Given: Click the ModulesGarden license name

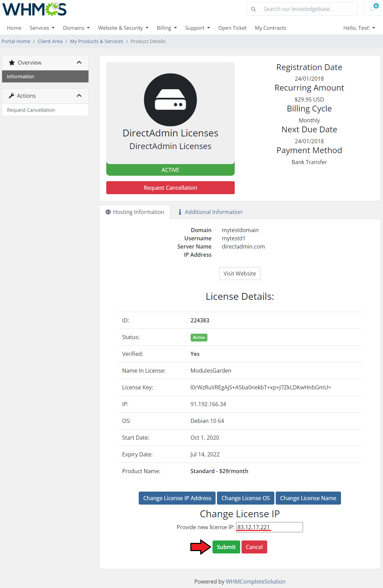Looking at the screenshot, I should pyautogui.click(x=211, y=371).
